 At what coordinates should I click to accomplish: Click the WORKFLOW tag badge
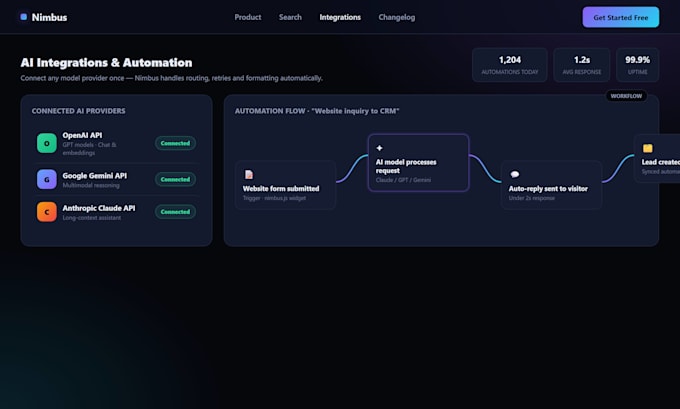pos(626,96)
